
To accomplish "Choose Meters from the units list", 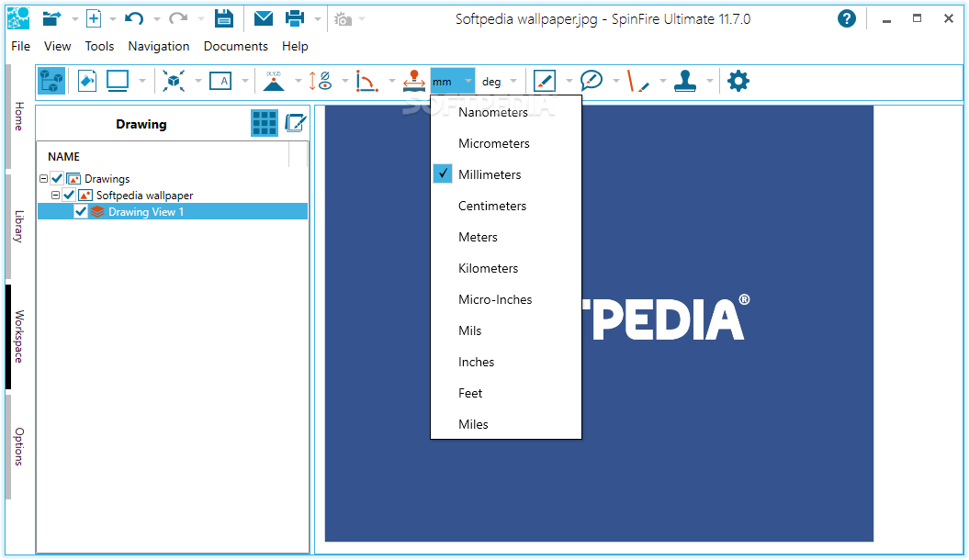I will click(x=506, y=237).
